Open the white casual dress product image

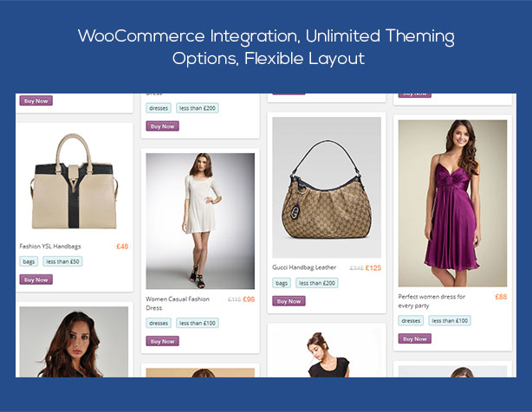(200, 221)
